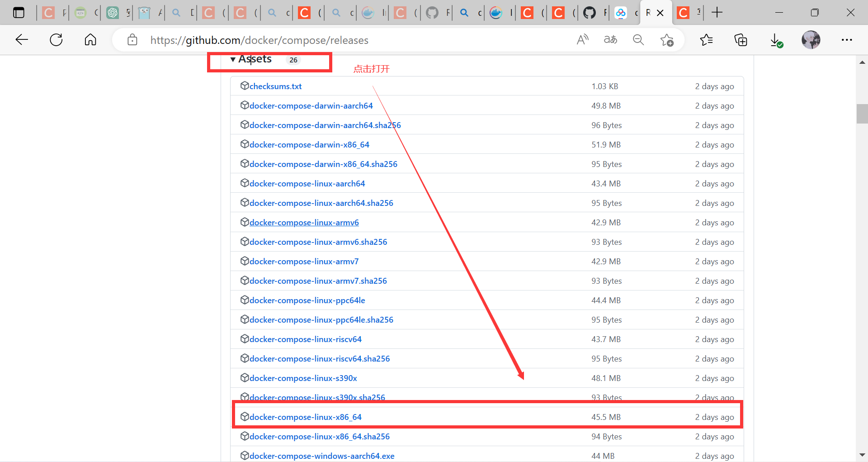The height and width of the screenshot is (462, 868).
Task: Collapse the Assets section
Action: (251, 59)
